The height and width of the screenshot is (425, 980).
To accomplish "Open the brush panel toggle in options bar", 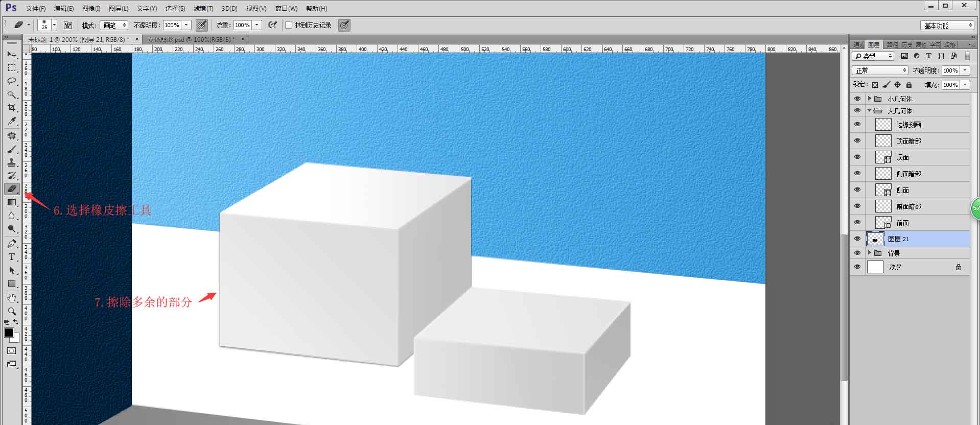I will [x=68, y=25].
